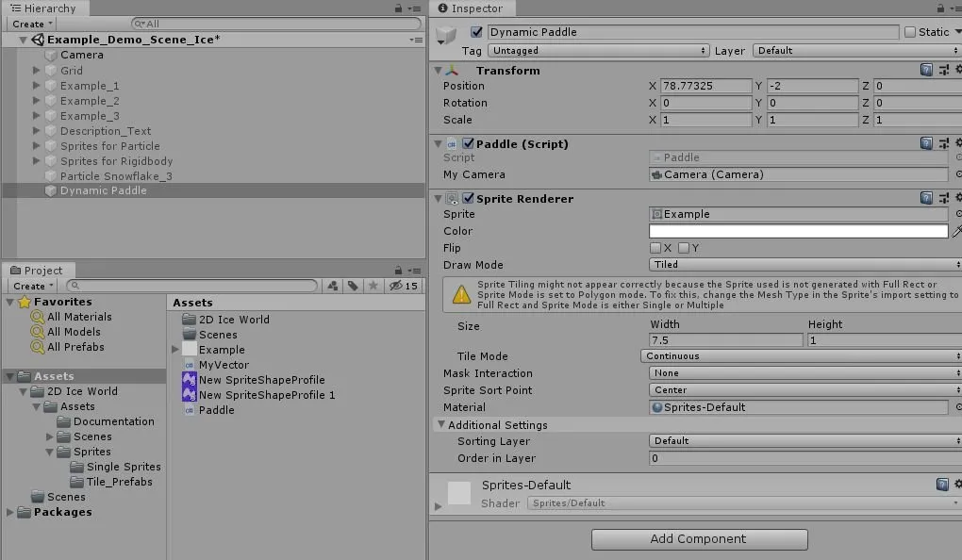Image resolution: width=962 pixels, height=560 pixels.
Task: Open the Hierarchy Create menu
Action: point(32,24)
